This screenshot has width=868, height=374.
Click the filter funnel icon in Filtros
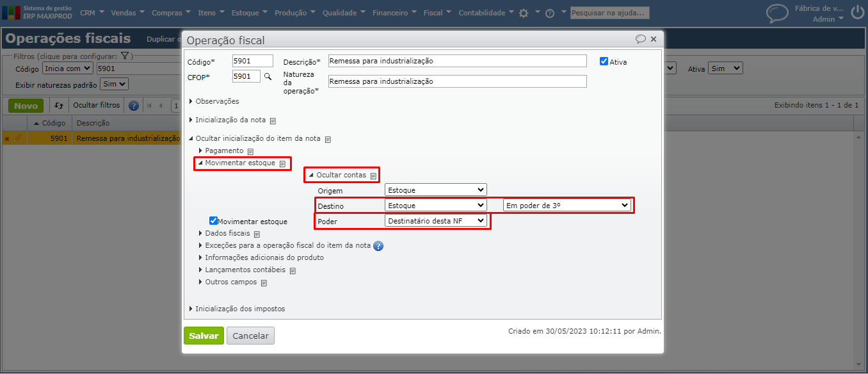coord(125,56)
